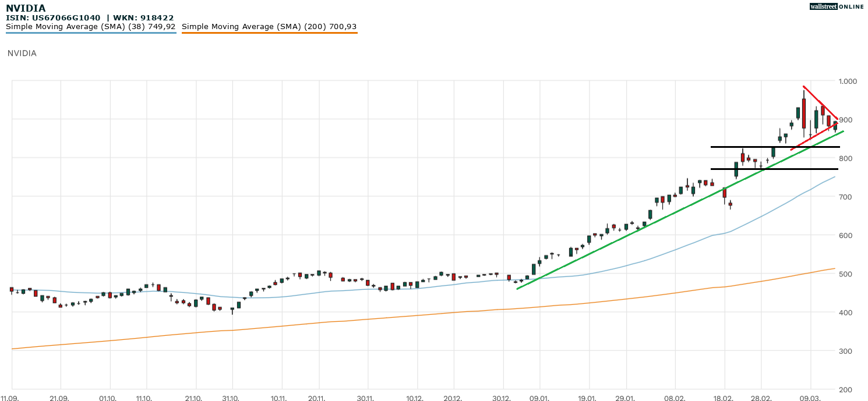Click the tall red candle at the price peak
Image resolution: width=868 pixels, height=401 pixels.
coord(803,113)
